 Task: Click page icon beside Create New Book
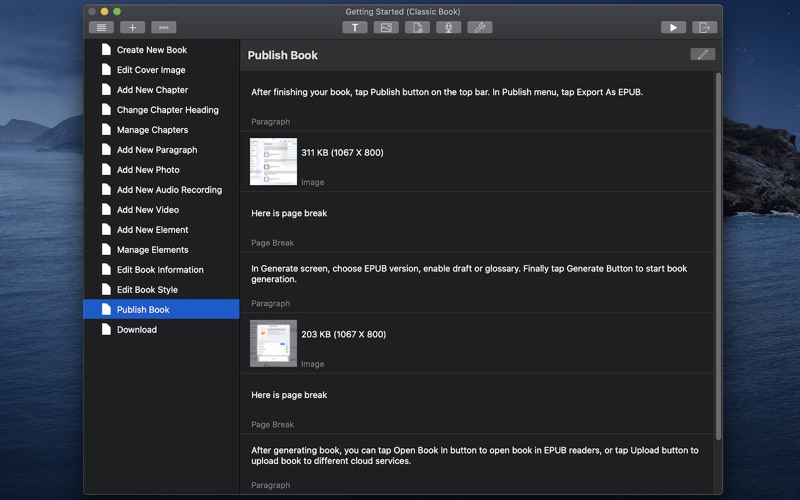point(106,49)
